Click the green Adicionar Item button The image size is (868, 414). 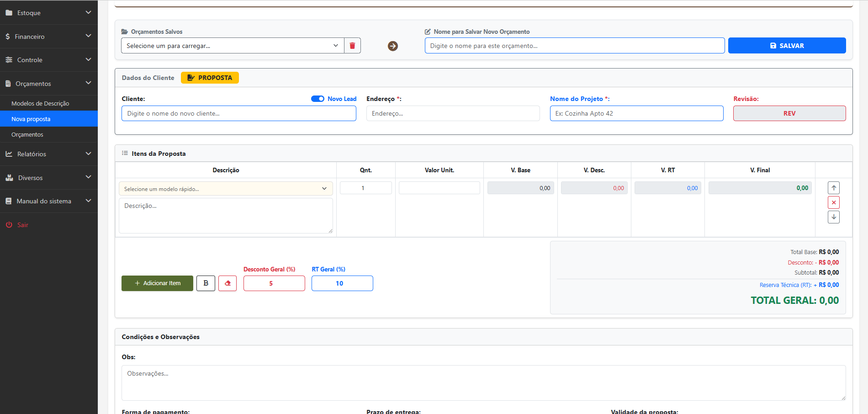coord(157,283)
